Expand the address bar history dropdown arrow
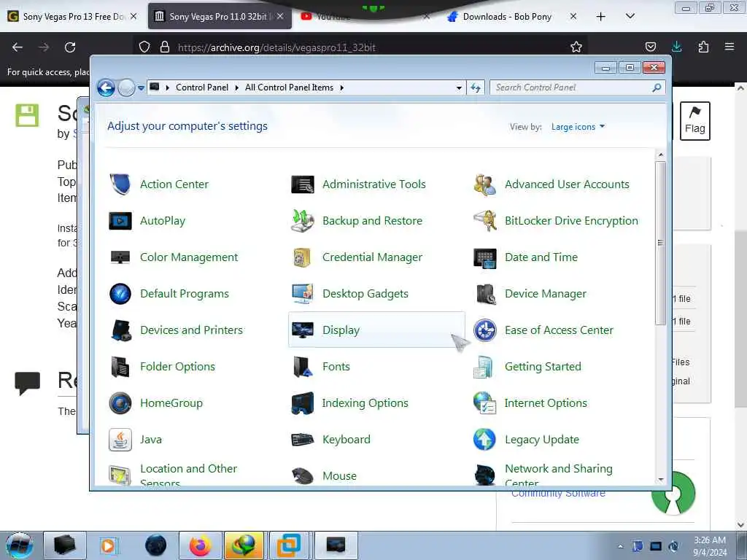Image resolution: width=747 pixels, height=560 pixels. (x=459, y=87)
